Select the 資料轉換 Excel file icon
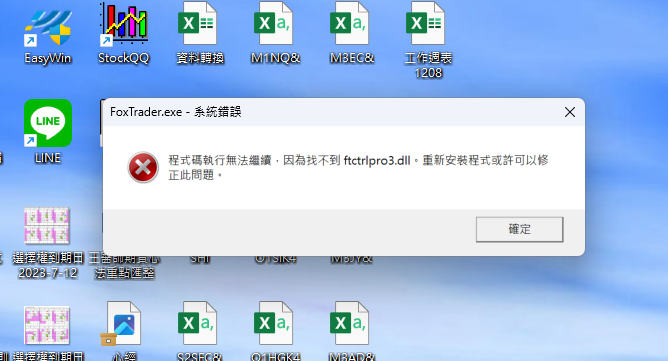Screen dimensions: 668x361 click(197, 24)
